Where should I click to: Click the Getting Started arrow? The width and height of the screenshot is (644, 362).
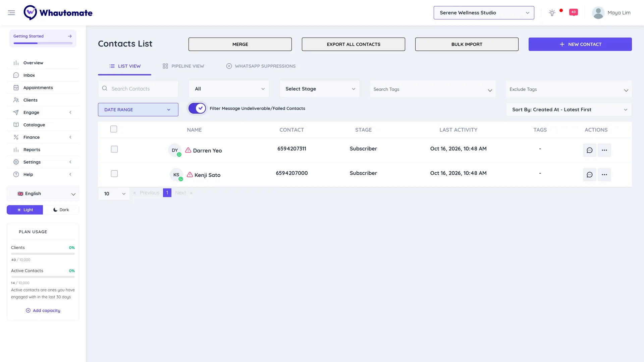point(70,36)
